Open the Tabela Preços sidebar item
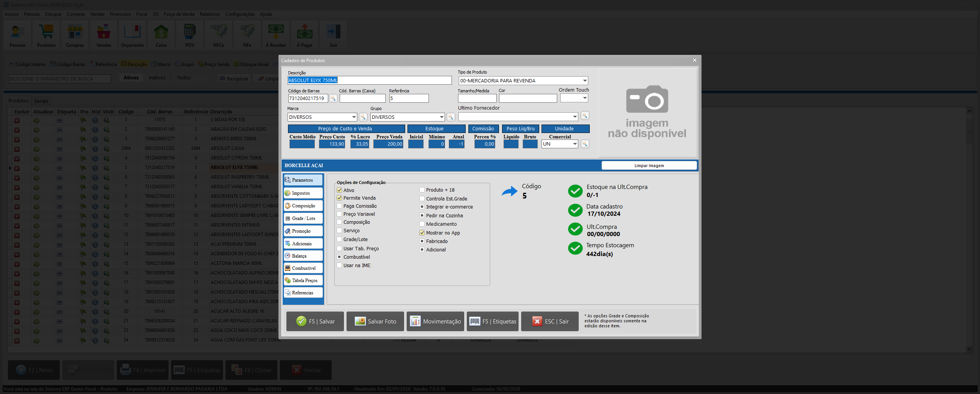Image resolution: width=980 pixels, height=394 pixels. pos(303,281)
